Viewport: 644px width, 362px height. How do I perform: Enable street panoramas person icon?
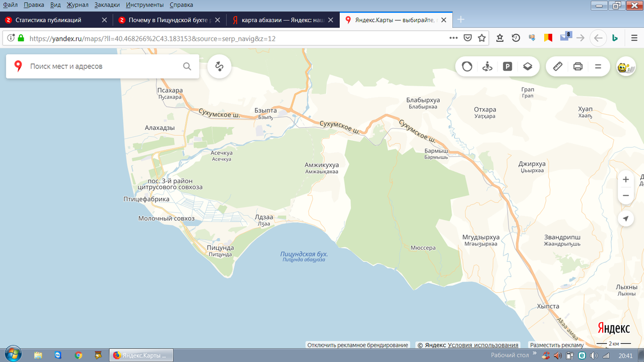[x=487, y=67]
